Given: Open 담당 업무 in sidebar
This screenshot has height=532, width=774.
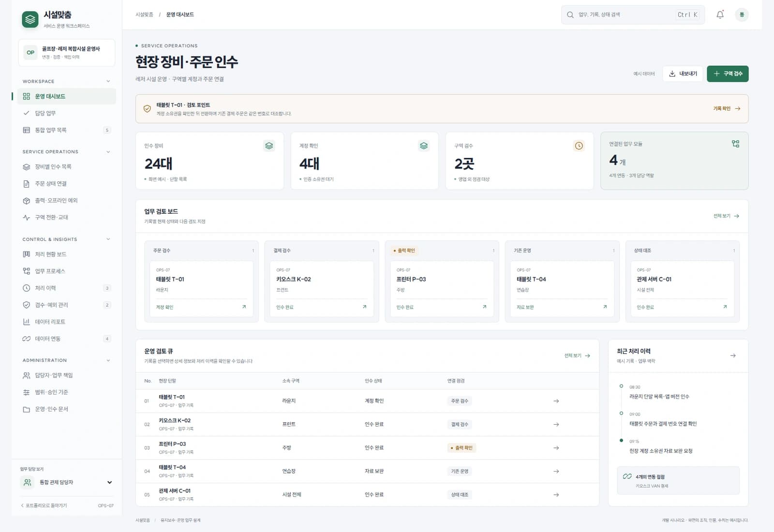Looking at the screenshot, I should (67, 113).
